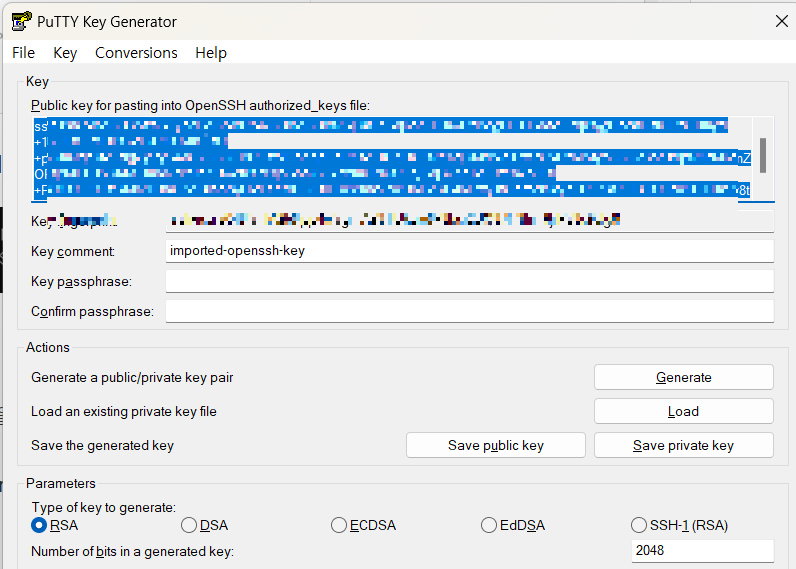This screenshot has height=569, width=796.
Task: Click the key fingerprint field
Action: 470,221
